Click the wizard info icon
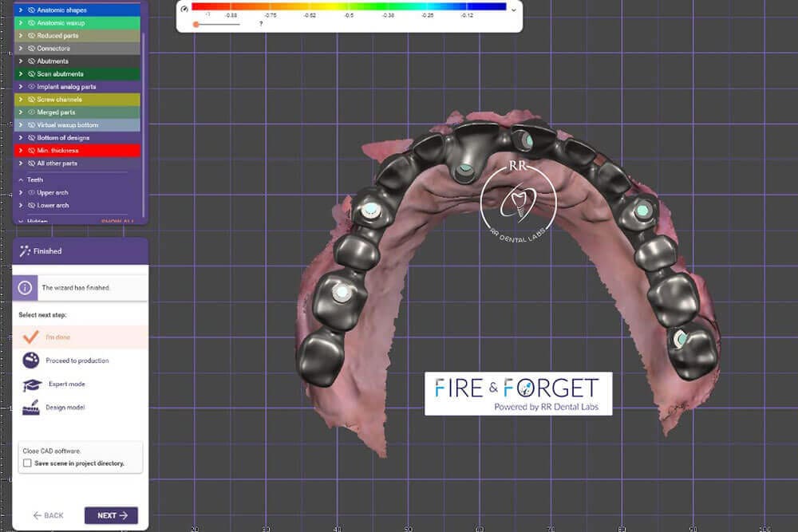The height and width of the screenshot is (532, 798). click(26, 287)
